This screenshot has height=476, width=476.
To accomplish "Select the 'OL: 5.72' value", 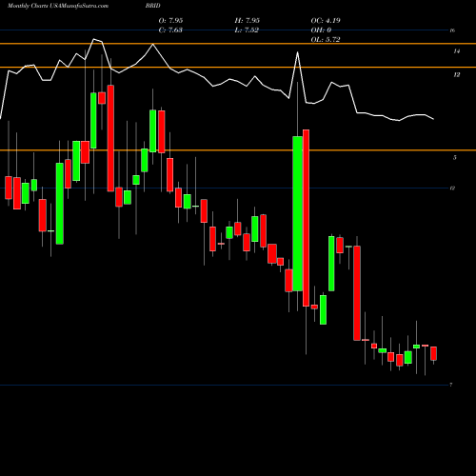I will coord(326,40).
